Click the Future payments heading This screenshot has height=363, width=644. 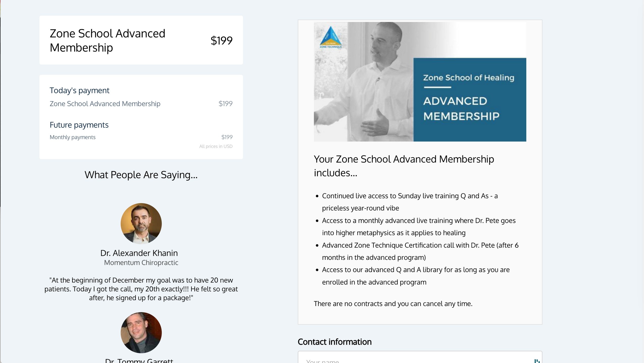point(79,125)
